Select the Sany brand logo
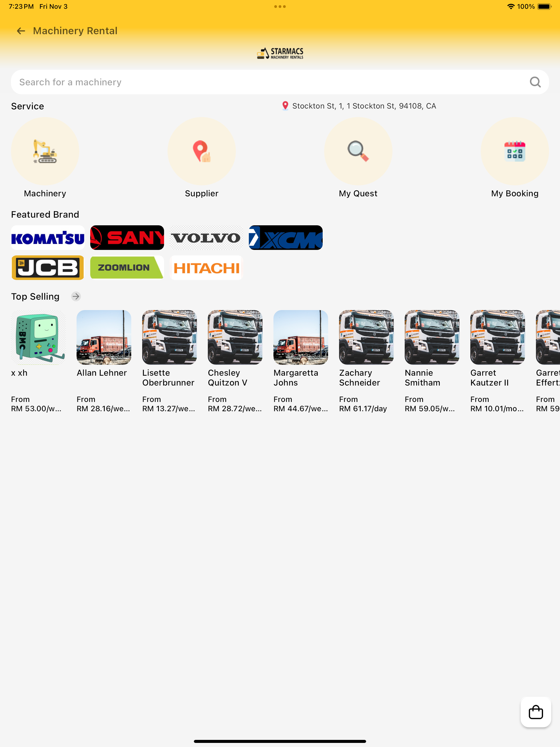 tap(127, 238)
